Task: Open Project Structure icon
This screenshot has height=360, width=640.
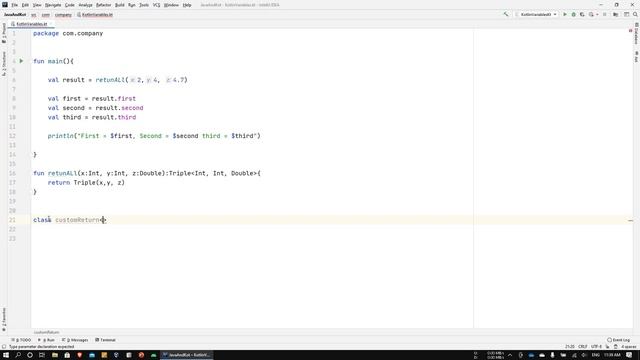Action: coord(616,14)
